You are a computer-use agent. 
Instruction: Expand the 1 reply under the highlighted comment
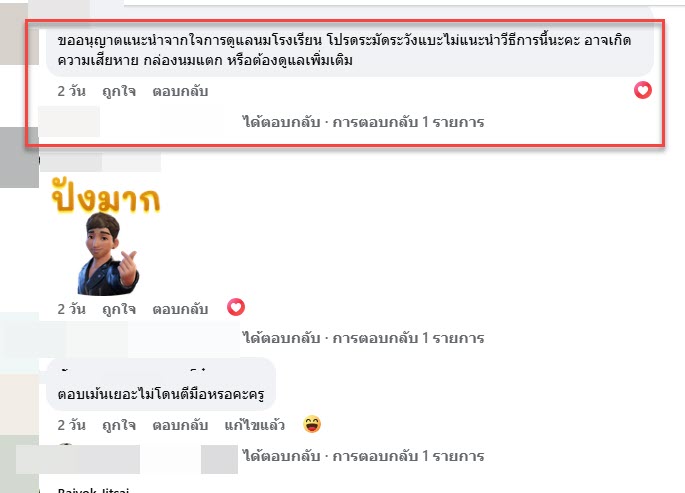[x=363, y=122]
